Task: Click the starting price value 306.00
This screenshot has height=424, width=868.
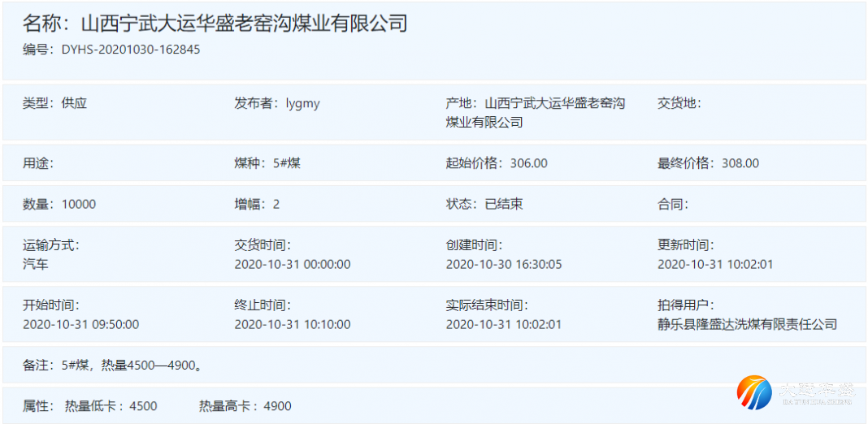Action: [x=528, y=163]
